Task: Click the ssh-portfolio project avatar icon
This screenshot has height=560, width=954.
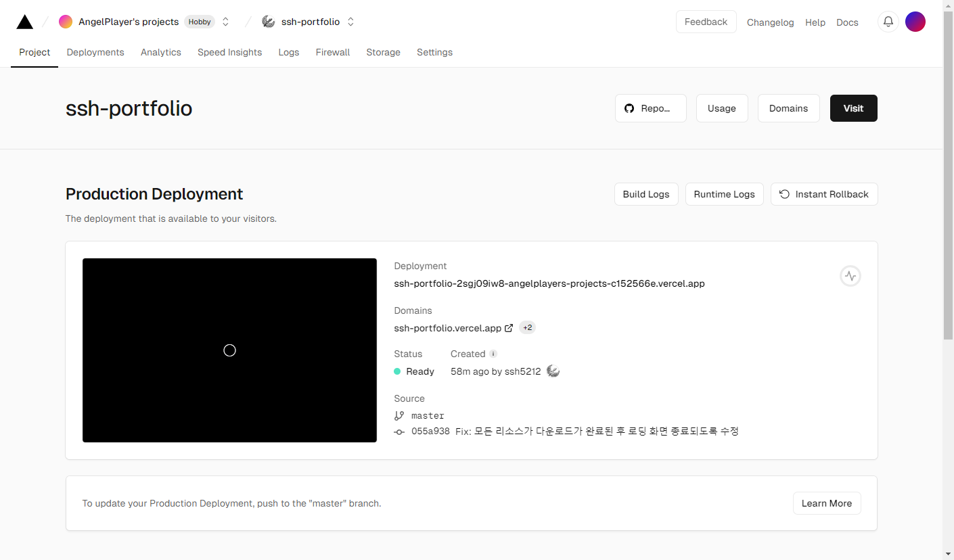Action: tap(269, 22)
